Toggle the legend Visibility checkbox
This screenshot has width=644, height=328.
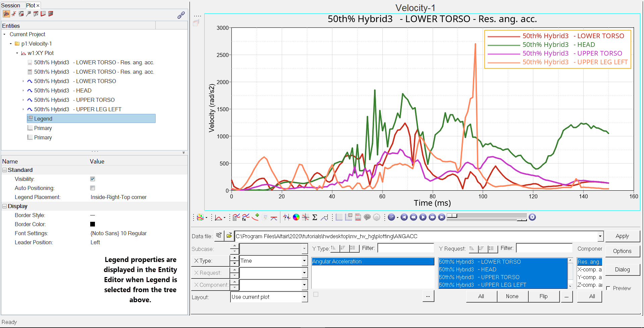[x=93, y=179]
